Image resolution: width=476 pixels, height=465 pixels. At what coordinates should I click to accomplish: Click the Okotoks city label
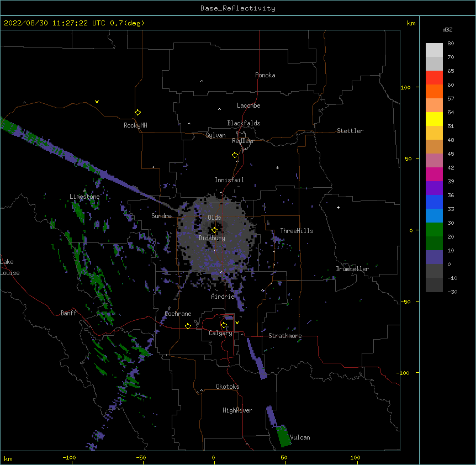click(228, 387)
